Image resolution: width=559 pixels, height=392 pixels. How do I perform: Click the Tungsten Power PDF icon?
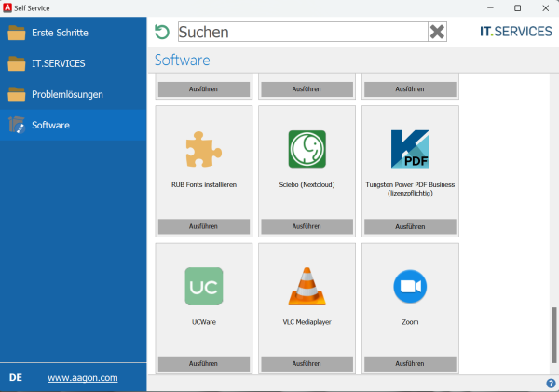[x=410, y=148]
